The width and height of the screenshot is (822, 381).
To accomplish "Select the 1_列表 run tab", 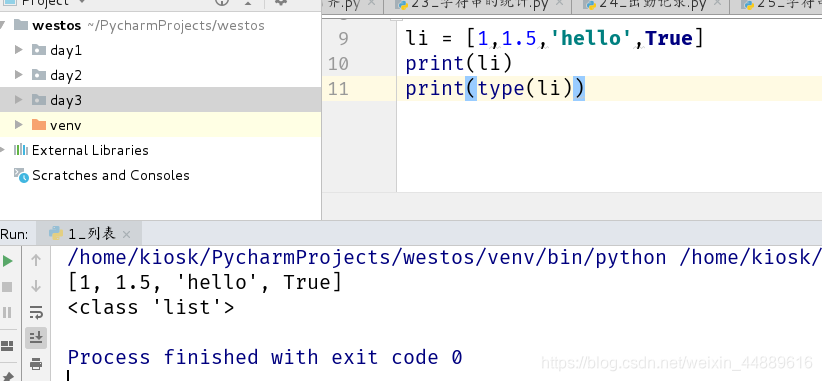I will 90,233.
